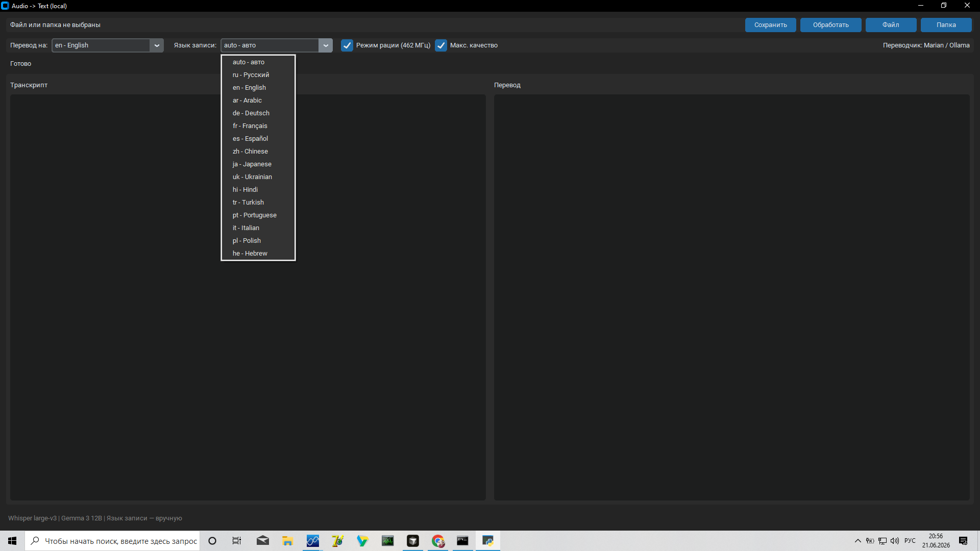Screen dimensions: 980x551
Task: Click the Готово status text
Action: [21, 64]
